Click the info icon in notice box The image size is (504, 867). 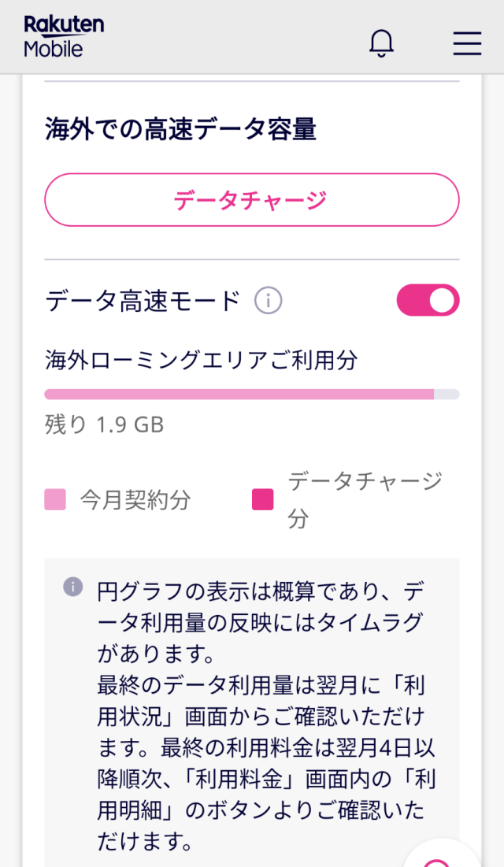pos(73,587)
